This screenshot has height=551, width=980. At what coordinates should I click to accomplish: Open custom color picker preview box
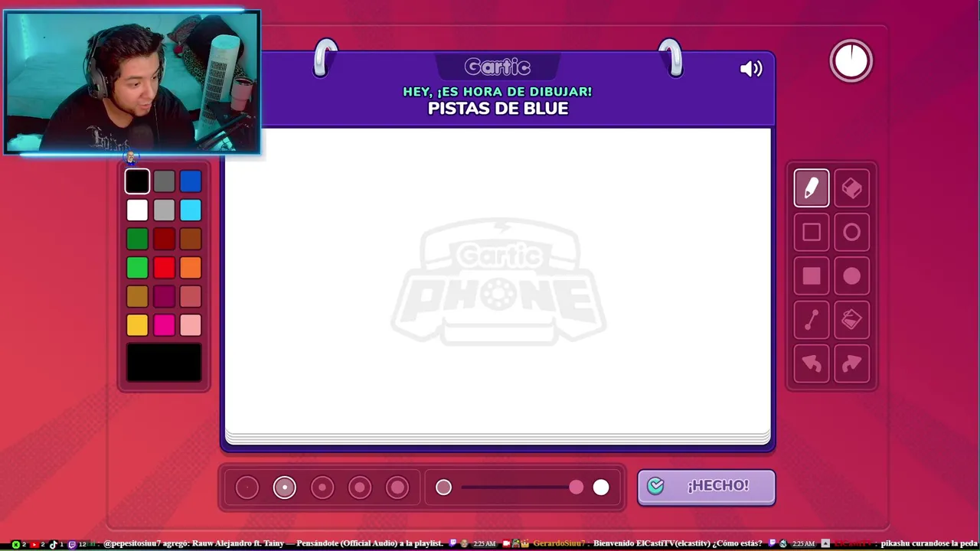click(164, 362)
